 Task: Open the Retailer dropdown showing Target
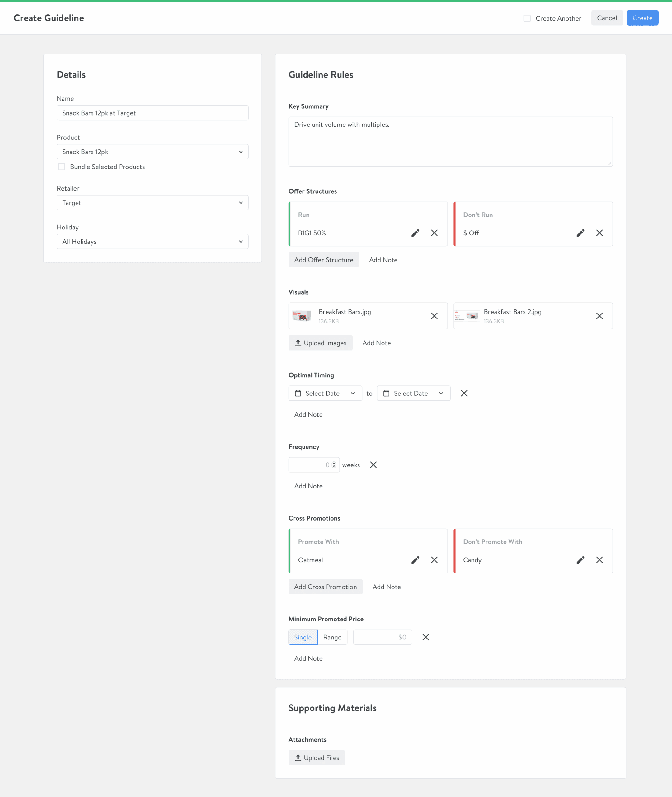(153, 203)
